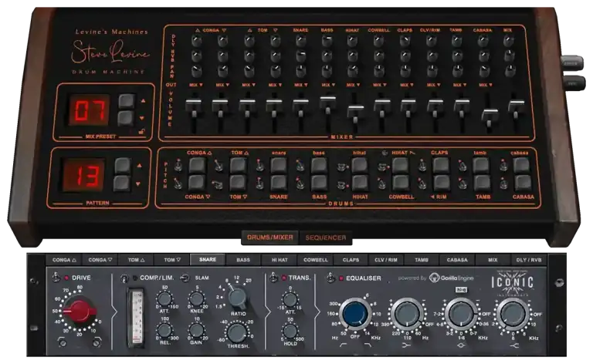
Task: Tap the lower SNARE pad
Action: coord(279,183)
